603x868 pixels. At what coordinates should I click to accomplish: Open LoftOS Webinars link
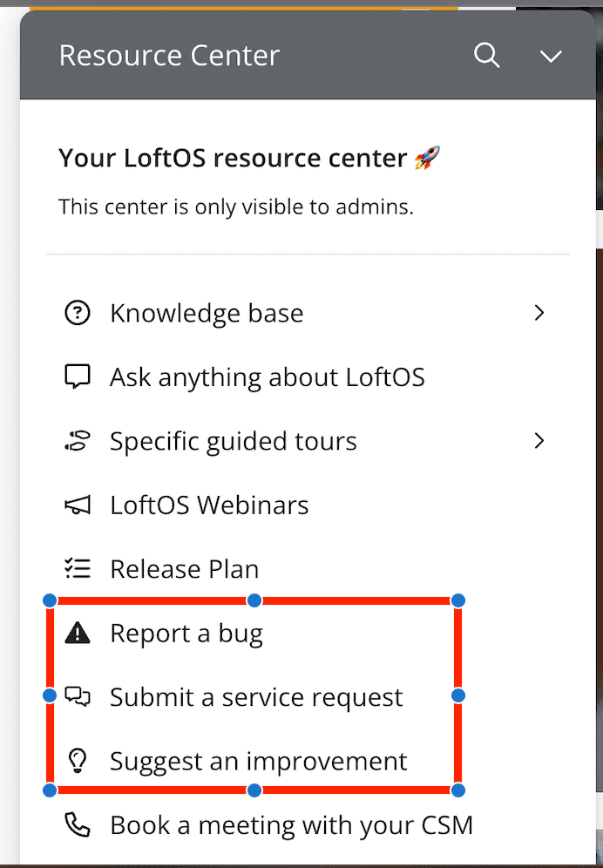(209, 505)
